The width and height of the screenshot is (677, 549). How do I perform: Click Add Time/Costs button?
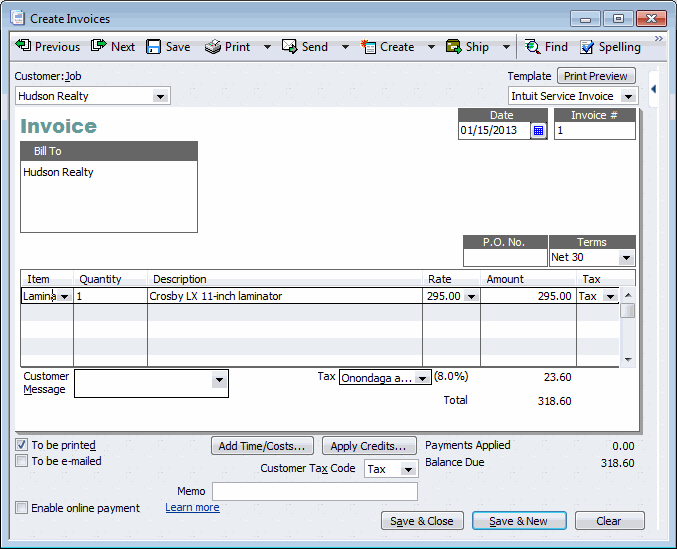[x=262, y=446]
